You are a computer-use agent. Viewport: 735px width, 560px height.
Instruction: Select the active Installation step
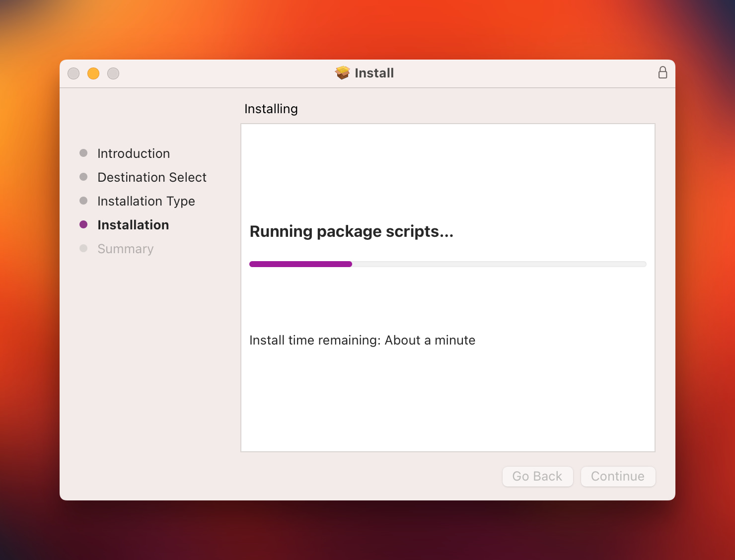coord(133,225)
